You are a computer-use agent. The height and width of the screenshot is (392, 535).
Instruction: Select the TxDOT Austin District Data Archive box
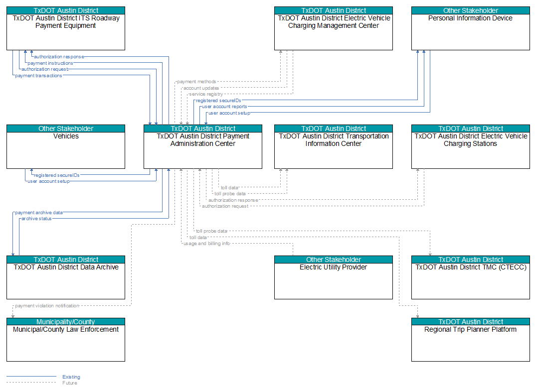click(66, 277)
